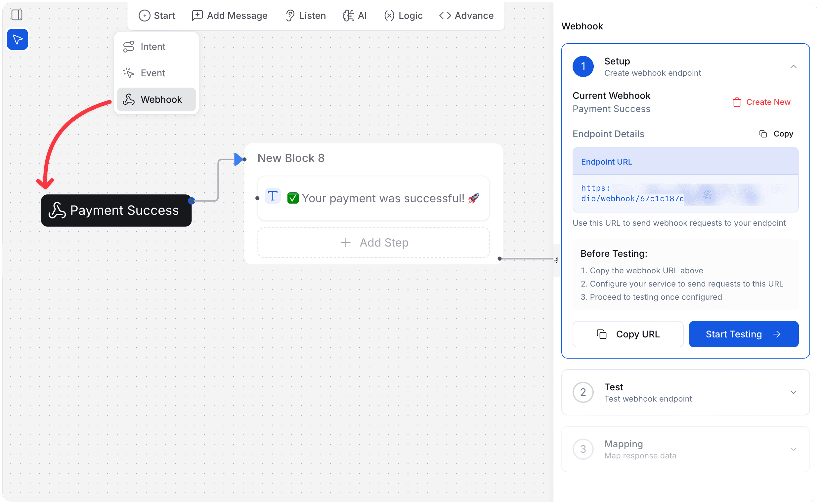Select Webhook from the trigger menu

(156, 99)
